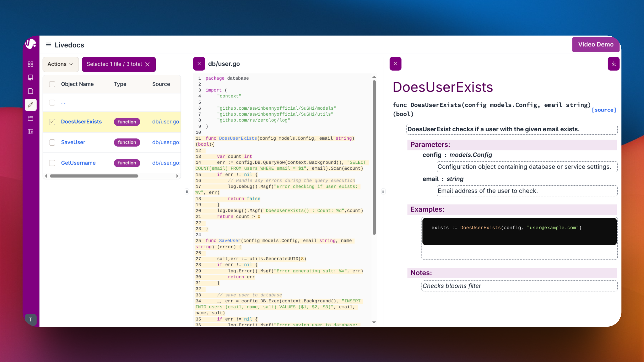Click the right scroll arrow of object table

(x=177, y=176)
